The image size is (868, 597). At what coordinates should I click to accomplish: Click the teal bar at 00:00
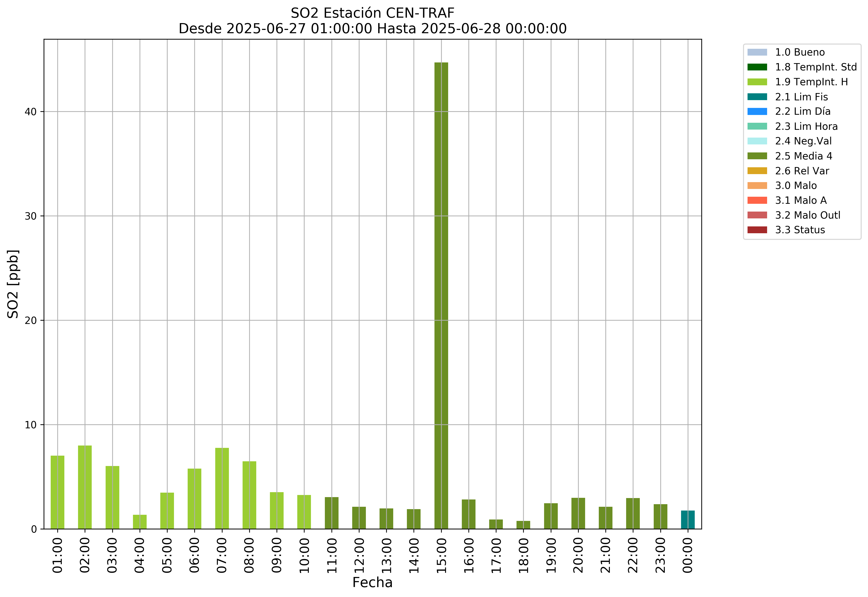tap(688, 520)
